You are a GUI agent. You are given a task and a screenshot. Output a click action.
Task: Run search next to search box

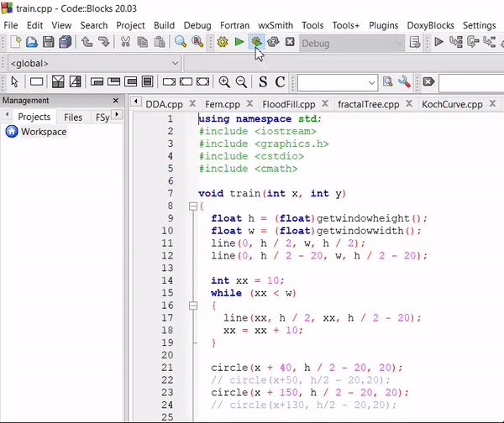coord(387,82)
